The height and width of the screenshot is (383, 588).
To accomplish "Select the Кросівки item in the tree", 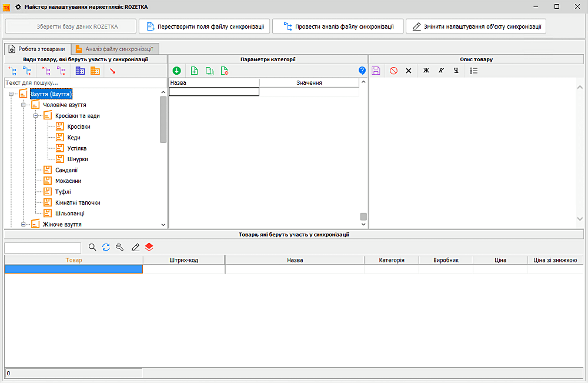I will 79,127.
